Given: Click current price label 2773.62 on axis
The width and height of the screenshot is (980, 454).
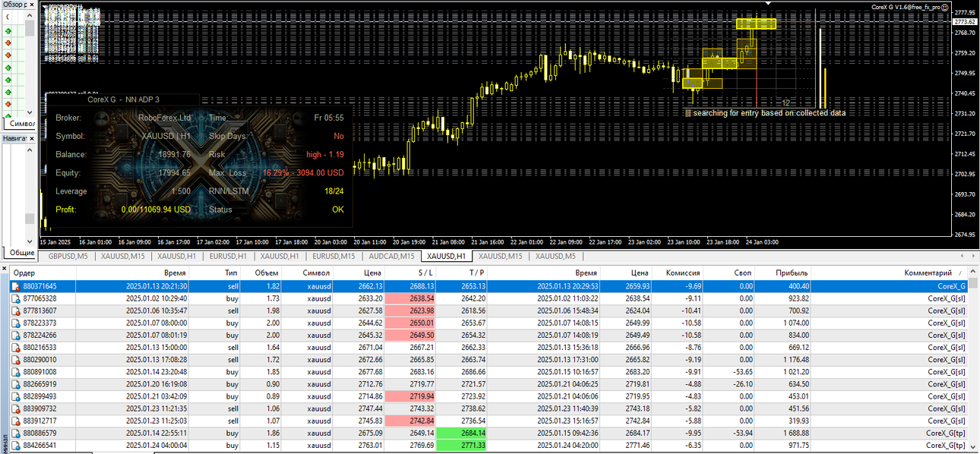Looking at the screenshot, I should click(x=965, y=22).
